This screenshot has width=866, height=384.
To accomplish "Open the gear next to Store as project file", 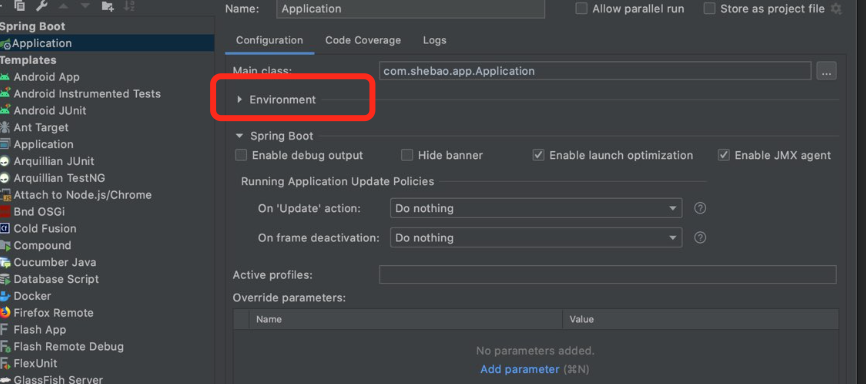I will [x=836, y=9].
